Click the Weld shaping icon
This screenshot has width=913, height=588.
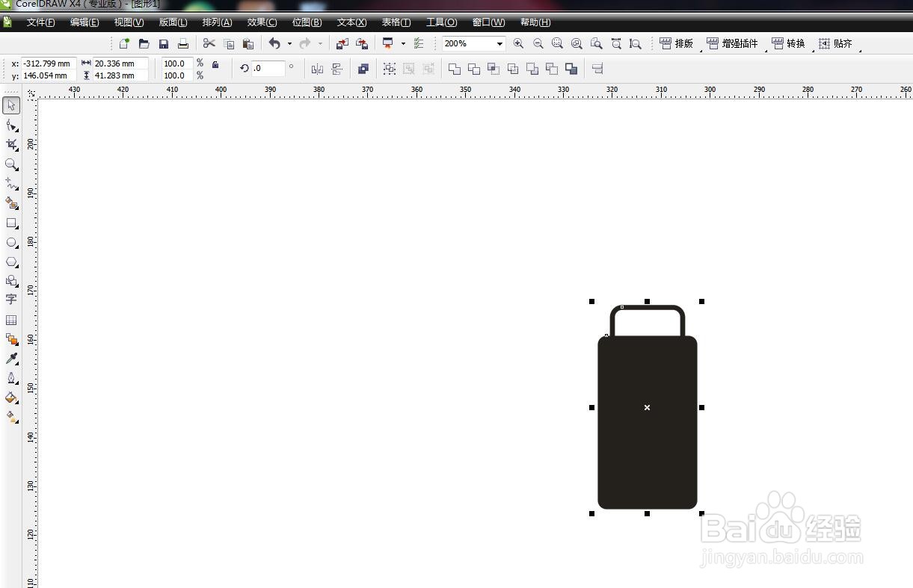(x=455, y=69)
